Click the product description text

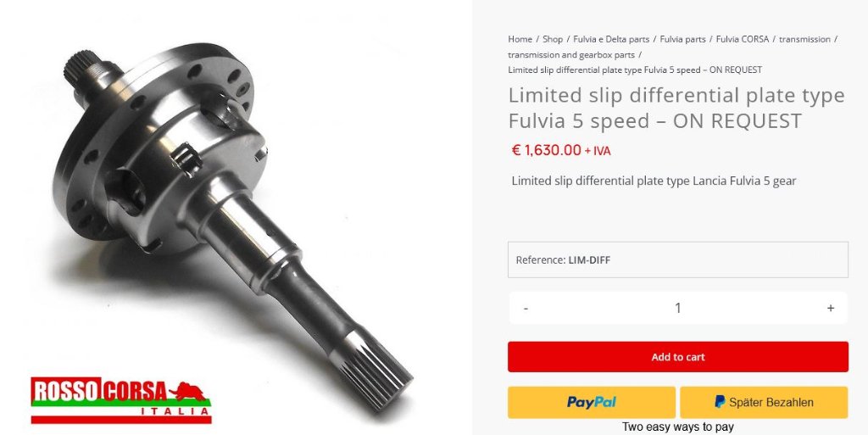coord(654,181)
